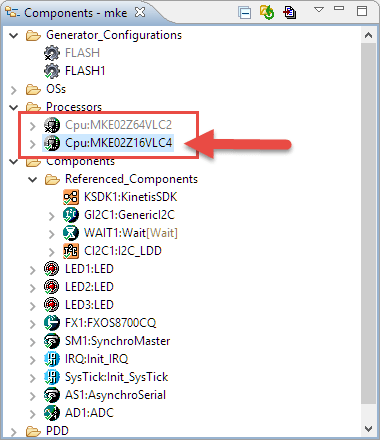Expand the FX1:FXOS8700CQ node
This screenshot has width=380, height=440.
[32, 324]
